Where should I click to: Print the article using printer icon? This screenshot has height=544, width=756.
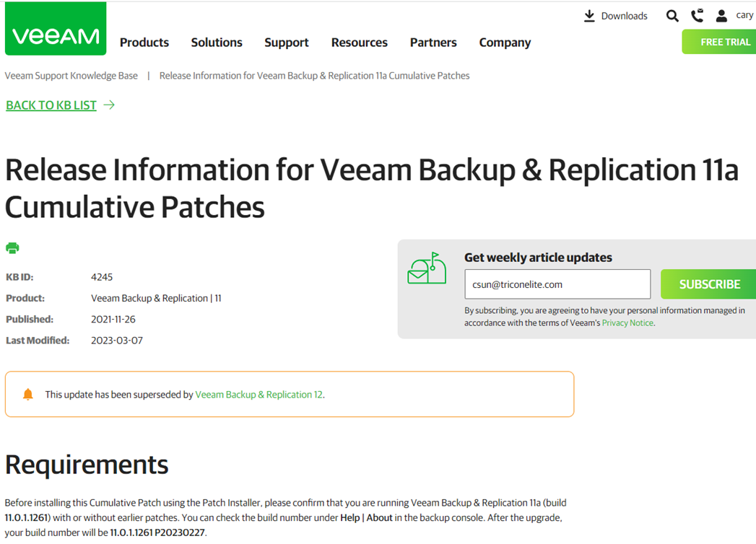tap(12, 248)
